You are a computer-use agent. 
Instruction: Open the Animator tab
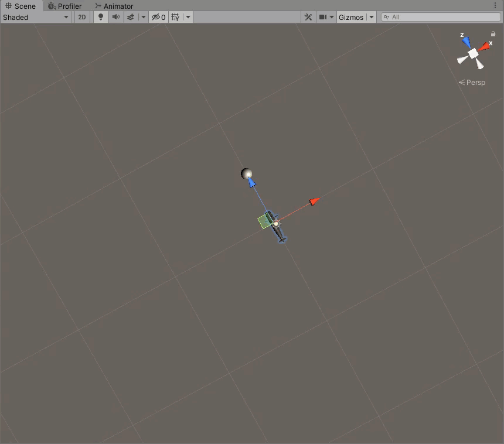pyautogui.click(x=114, y=6)
